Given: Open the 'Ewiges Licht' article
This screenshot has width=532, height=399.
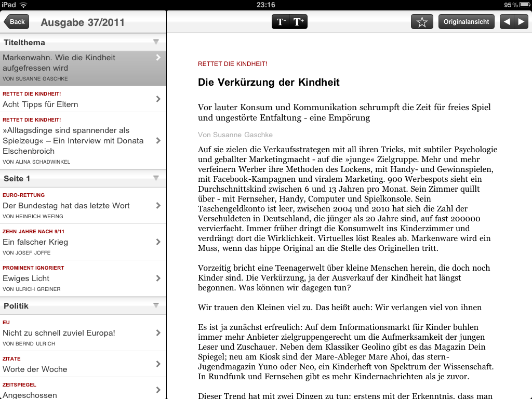Looking at the screenshot, I should [83, 278].
